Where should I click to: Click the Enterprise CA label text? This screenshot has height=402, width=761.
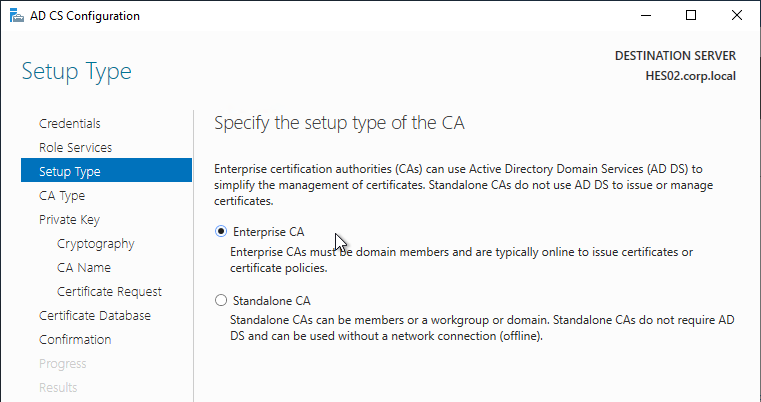(268, 232)
